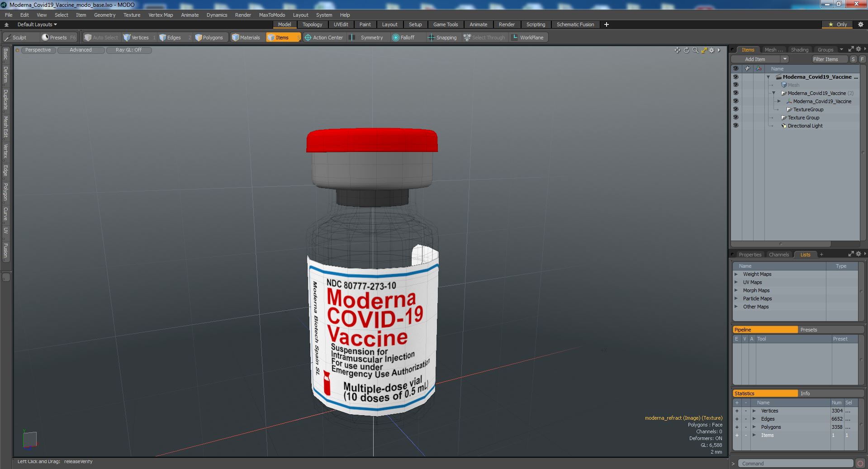Toggle the S filter button

coord(853,59)
